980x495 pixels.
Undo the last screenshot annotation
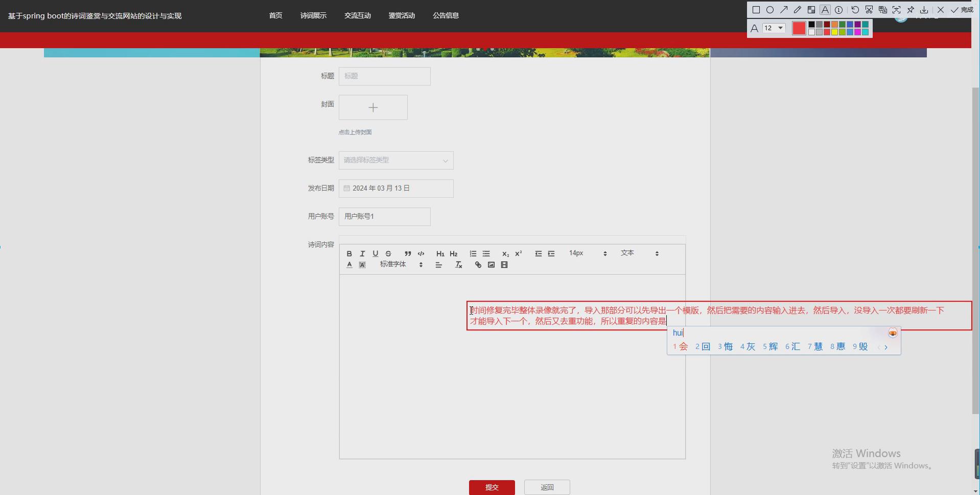pyautogui.click(x=855, y=10)
